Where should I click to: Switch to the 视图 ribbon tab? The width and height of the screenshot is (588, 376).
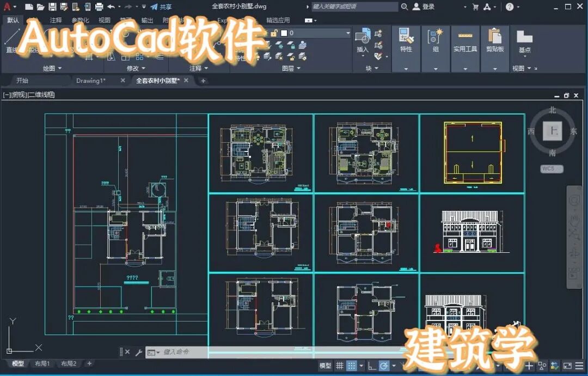(x=104, y=20)
